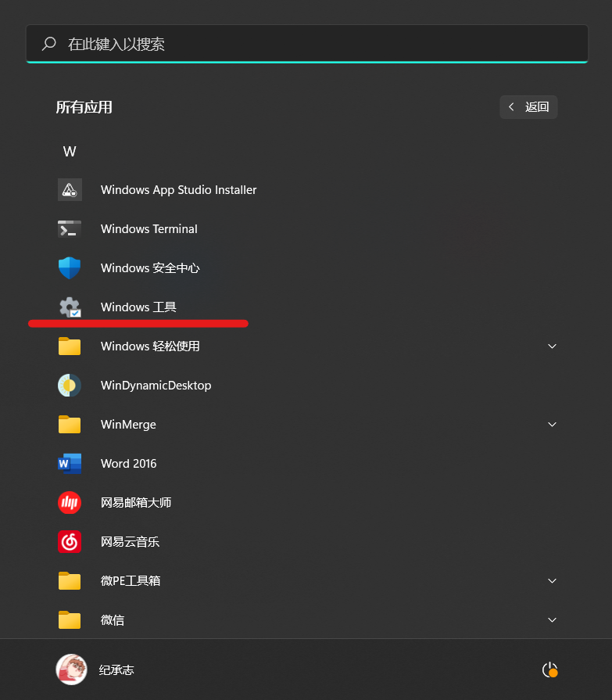Expand 微信 folder chevron
The image size is (612, 700).
(553, 619)
